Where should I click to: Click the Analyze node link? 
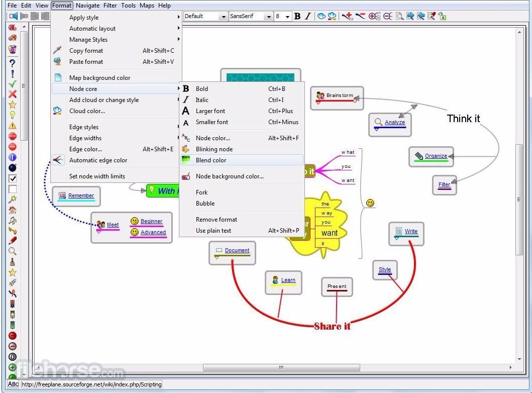394,122
